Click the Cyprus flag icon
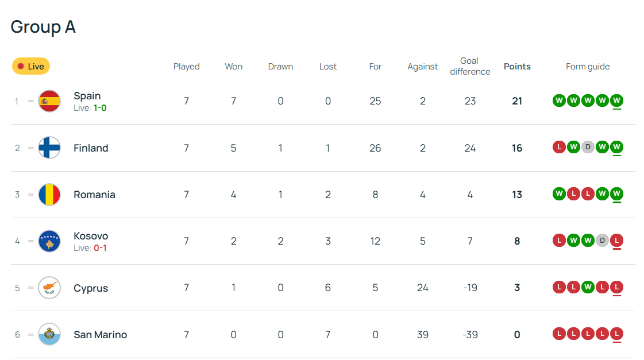 coord(49,288)
